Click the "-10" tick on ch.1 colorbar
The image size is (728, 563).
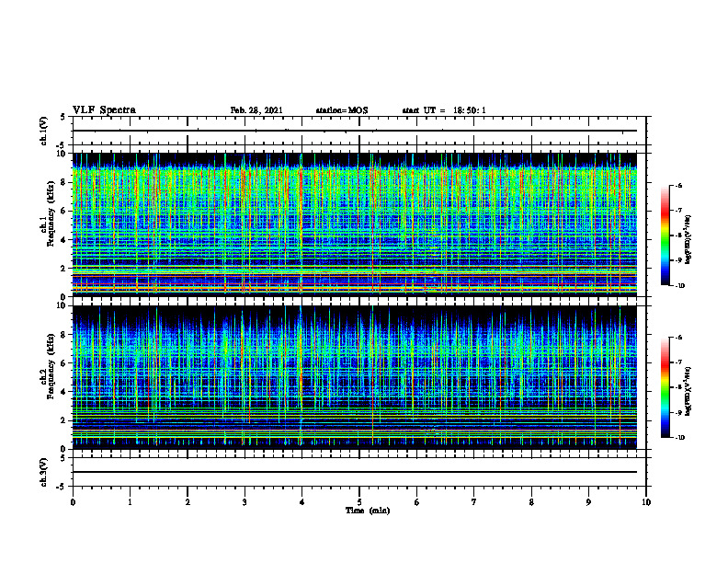[679, 286]
